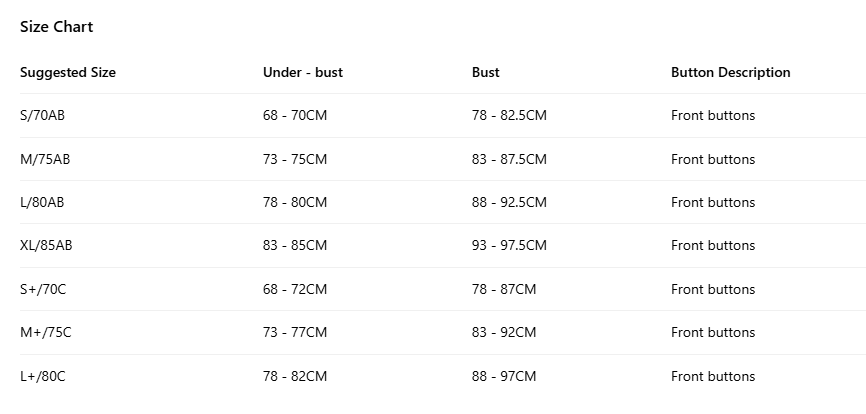Click the L+/80C size cell
The image size is (866, 414).
pyautogui.click(x=42, y=376)
